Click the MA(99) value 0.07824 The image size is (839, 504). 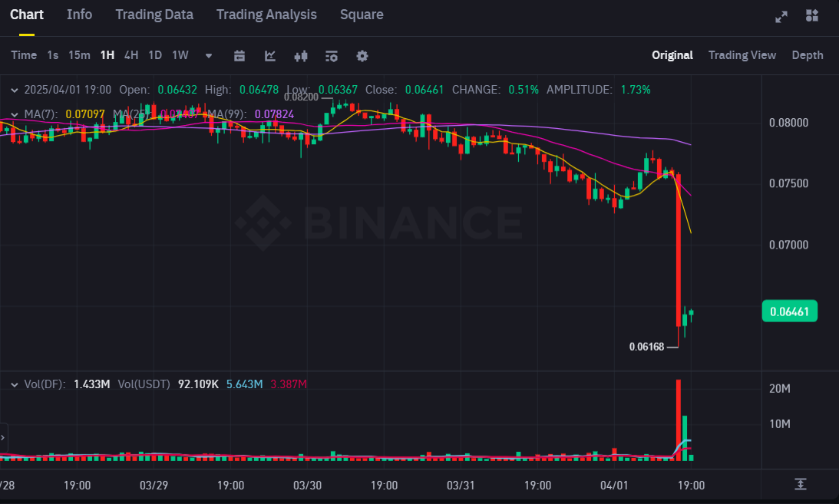(274, 114)
